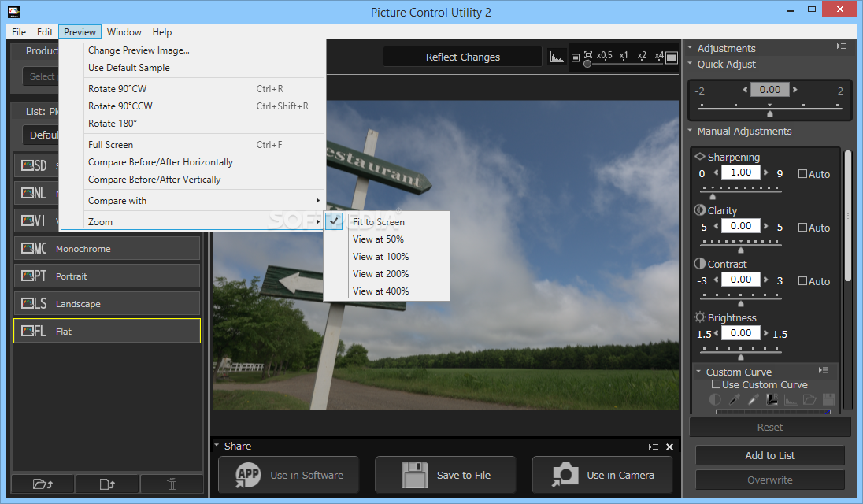Click the reset curve icon marked R
863x504 pixels.
point(772,399)
